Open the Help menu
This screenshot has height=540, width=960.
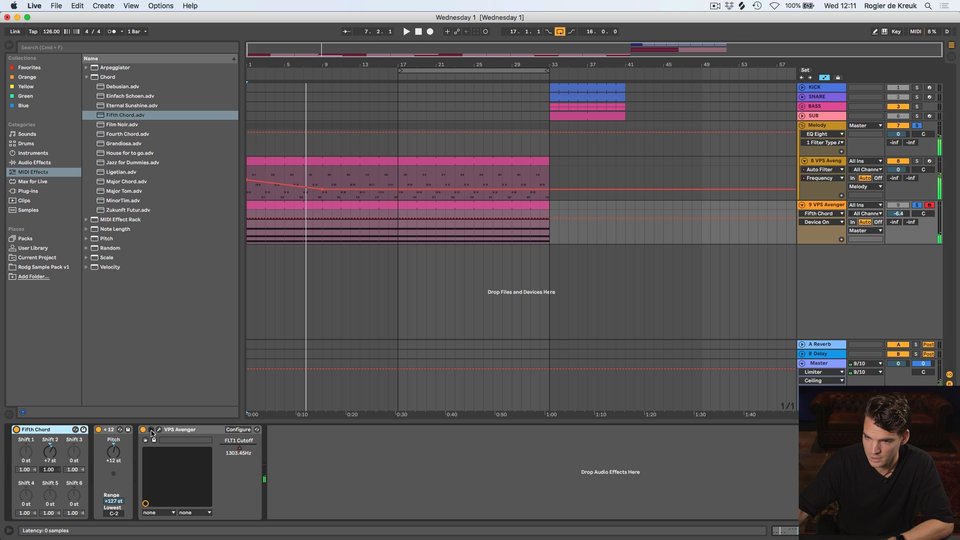tap(190, 6)
